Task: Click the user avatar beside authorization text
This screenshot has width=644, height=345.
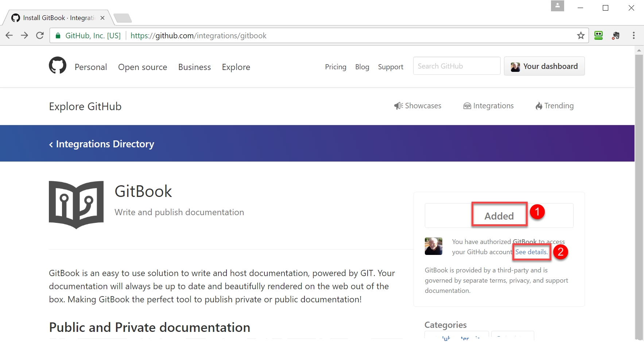Action: coord(433,246)
